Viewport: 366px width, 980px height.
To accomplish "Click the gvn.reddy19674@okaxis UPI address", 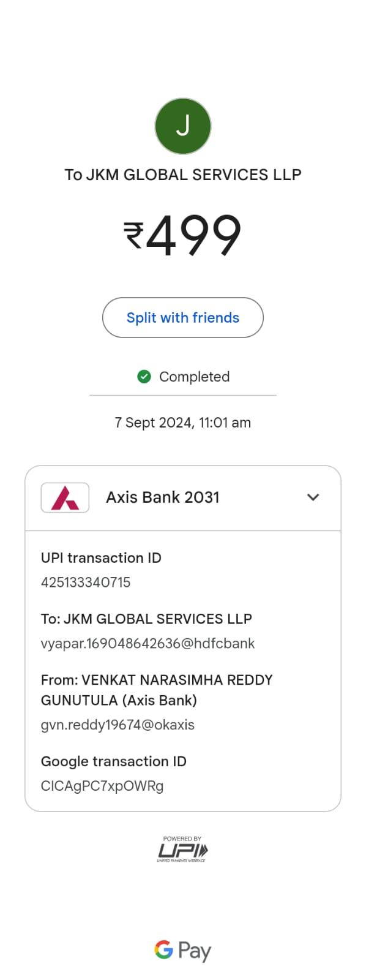I will click(x=118, y=725).
